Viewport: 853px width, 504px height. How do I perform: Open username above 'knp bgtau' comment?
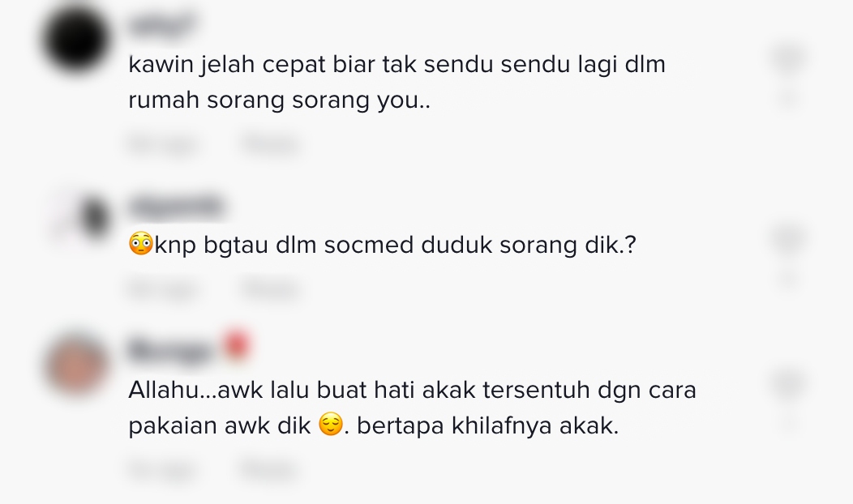click(x=178, y=207)
